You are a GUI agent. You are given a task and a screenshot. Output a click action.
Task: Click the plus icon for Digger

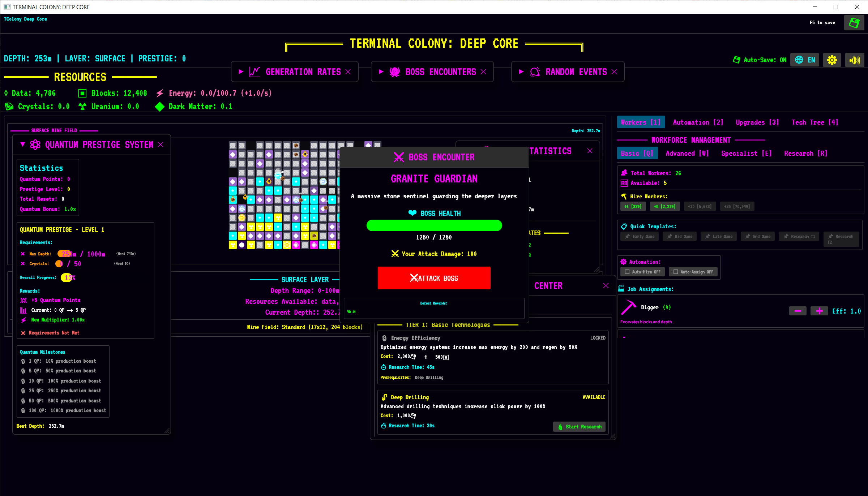[819, 311]
